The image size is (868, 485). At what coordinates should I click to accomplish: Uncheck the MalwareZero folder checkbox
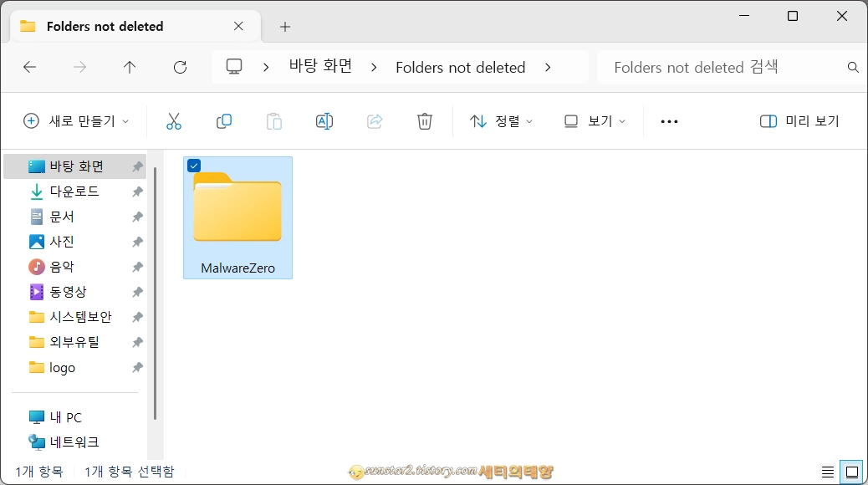tap(193, 165)
